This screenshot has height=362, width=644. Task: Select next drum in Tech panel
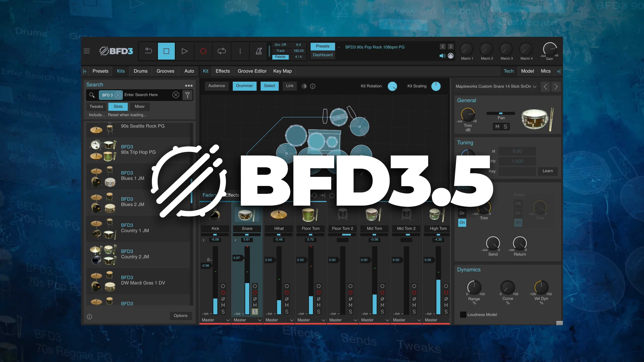click(556, 87)
